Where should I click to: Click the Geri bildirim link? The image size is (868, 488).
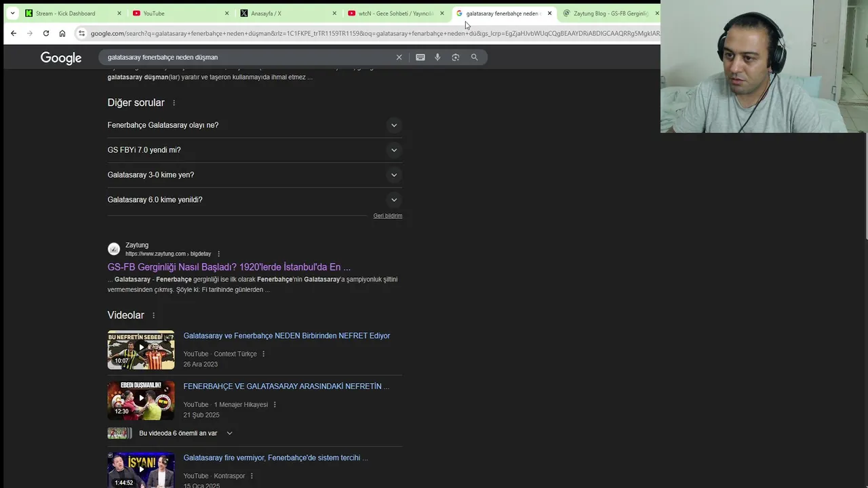(x=387, y=216)
